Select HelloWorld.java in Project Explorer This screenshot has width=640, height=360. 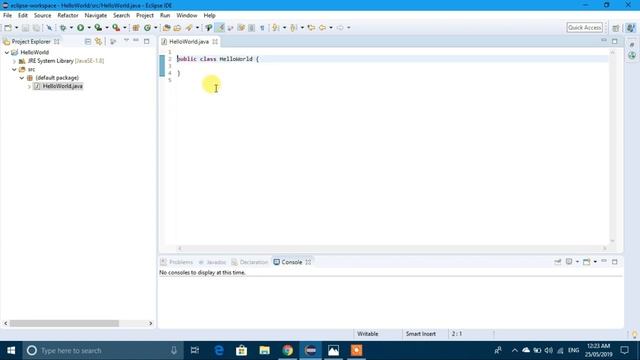pyautogui.click(x=62, y=87)
